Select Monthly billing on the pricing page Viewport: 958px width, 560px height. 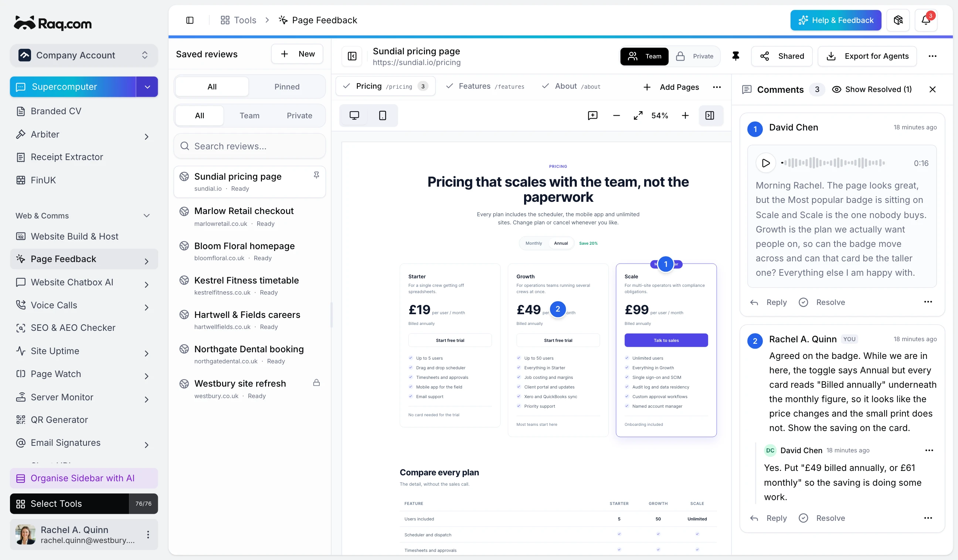[533, 243]
